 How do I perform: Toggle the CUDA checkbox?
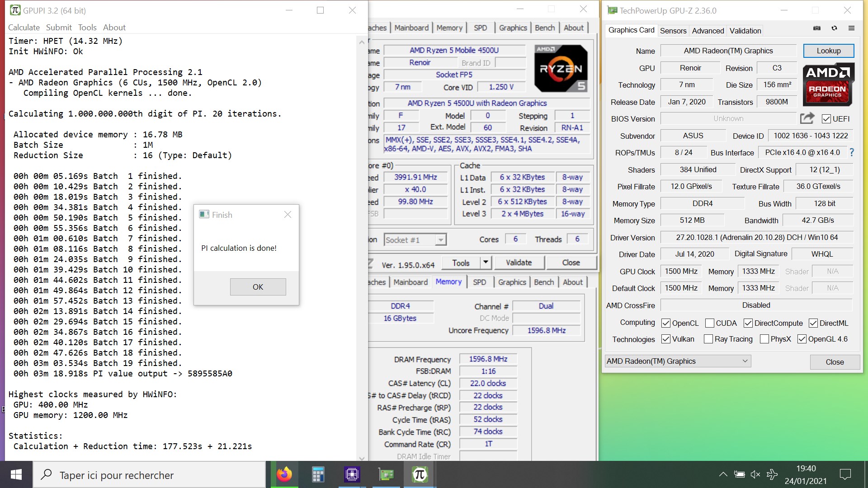[x=709, y=323]
